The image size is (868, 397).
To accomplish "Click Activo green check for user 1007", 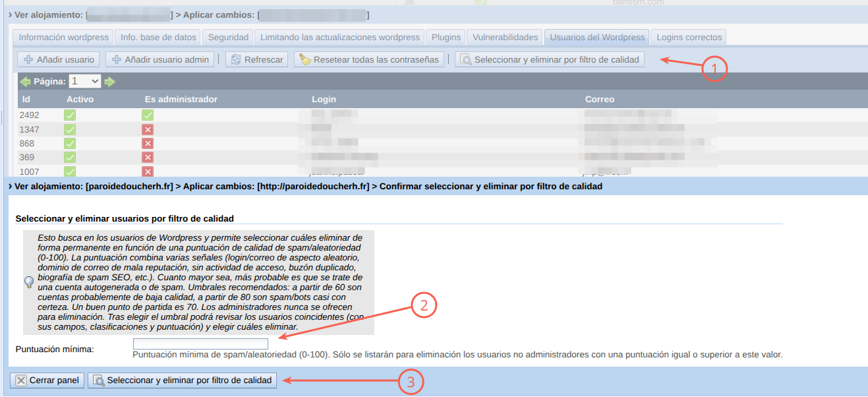I will coord(70,171).
